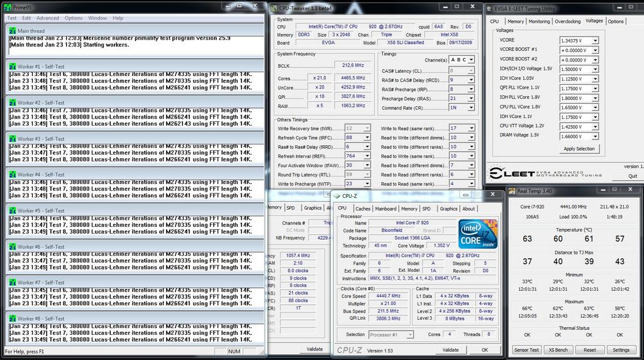Switch to the Overclocking tab in E-LEET
644x360 pixels.
567,21
